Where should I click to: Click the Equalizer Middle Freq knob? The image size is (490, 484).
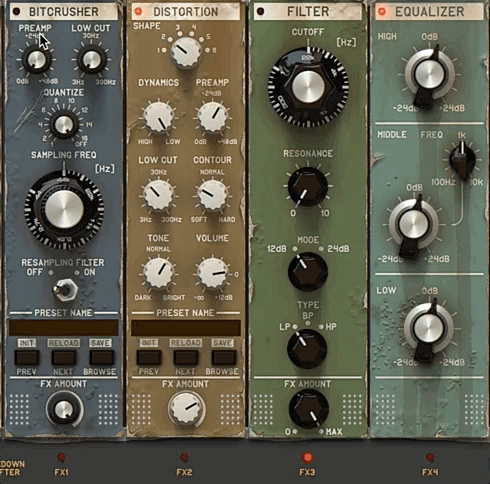(462, 159)
